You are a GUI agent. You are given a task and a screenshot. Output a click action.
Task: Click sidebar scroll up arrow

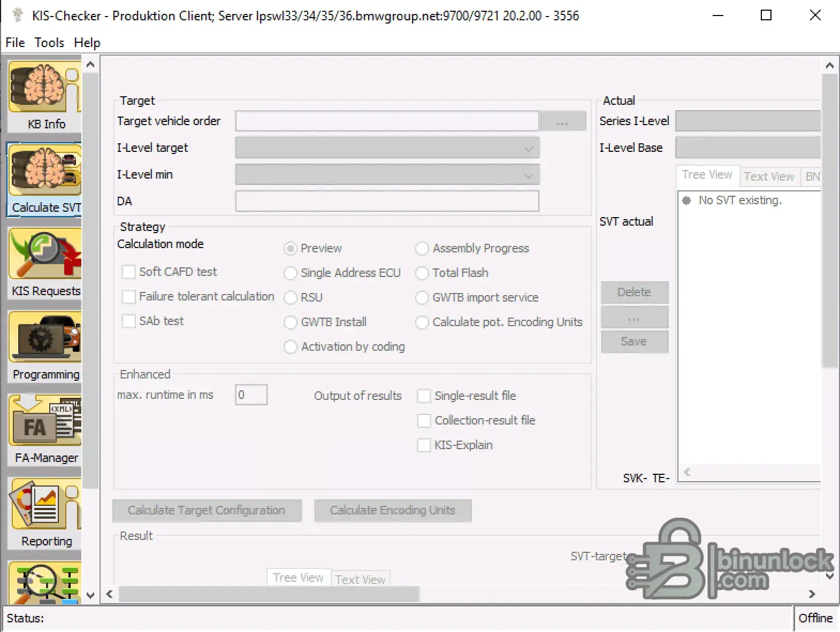click(x=90, y=65)
